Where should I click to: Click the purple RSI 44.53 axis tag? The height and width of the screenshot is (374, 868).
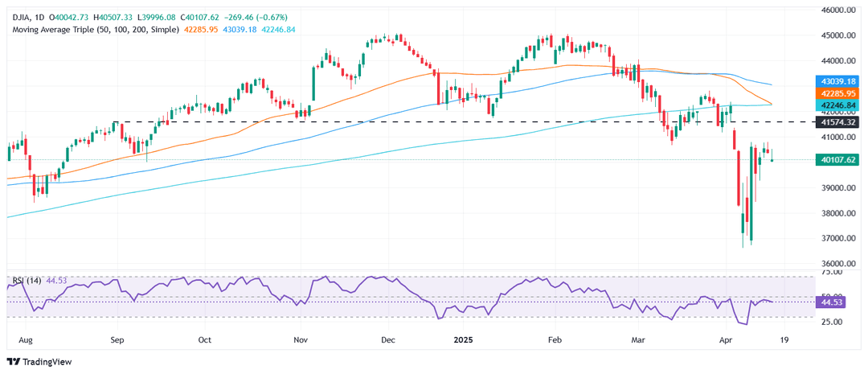[839, 302]
